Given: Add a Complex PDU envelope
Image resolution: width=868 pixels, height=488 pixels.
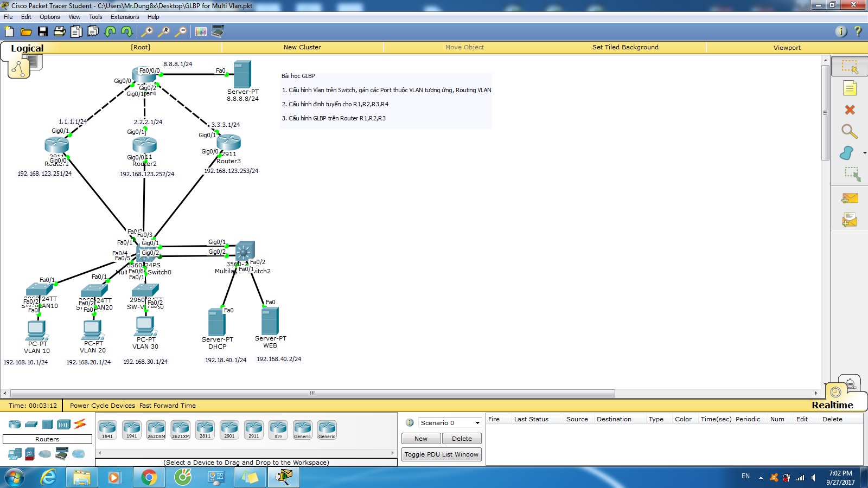Looking at the screenshot, I should [x=850, y=220].
